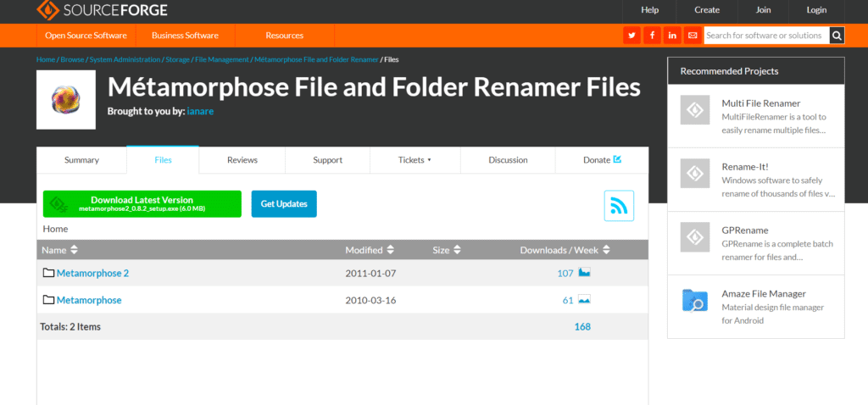Click Join in the top bar

point(763,9)
